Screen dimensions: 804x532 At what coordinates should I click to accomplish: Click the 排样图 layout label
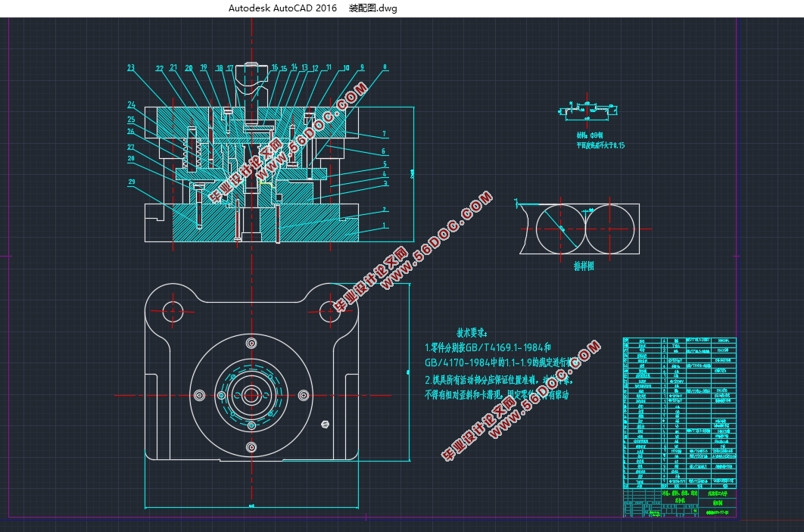pos(584,266)
